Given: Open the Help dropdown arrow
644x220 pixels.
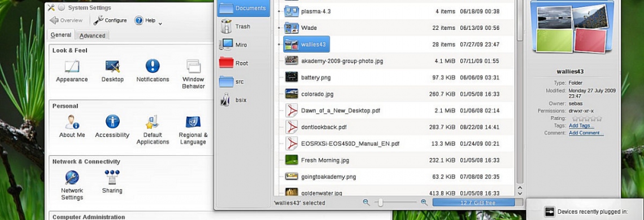Looking at the screenshot, I should tap(160, 23).
